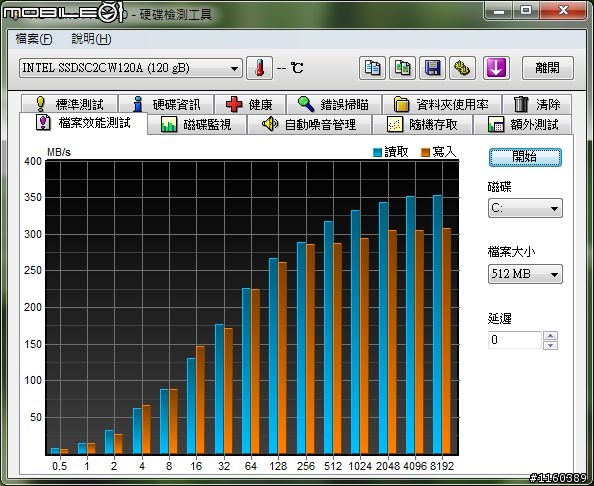
Task: Click the 開始 start button
Action: (x=525, y=157)
